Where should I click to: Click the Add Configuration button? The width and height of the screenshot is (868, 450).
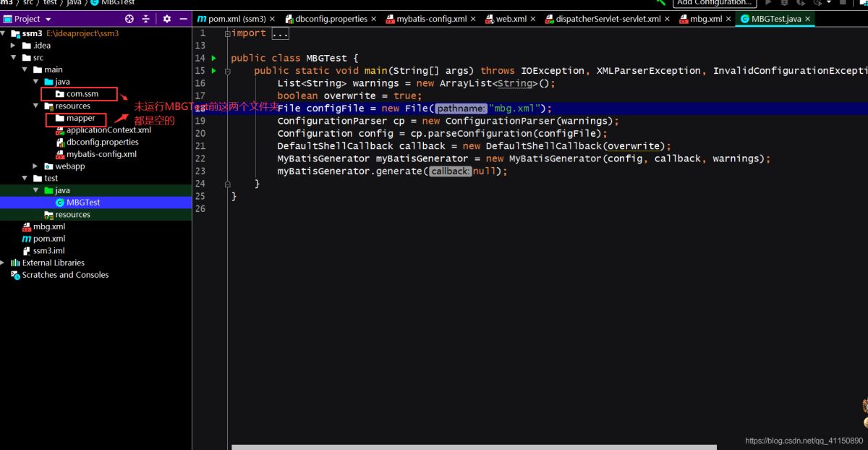(x=714, y=3)
